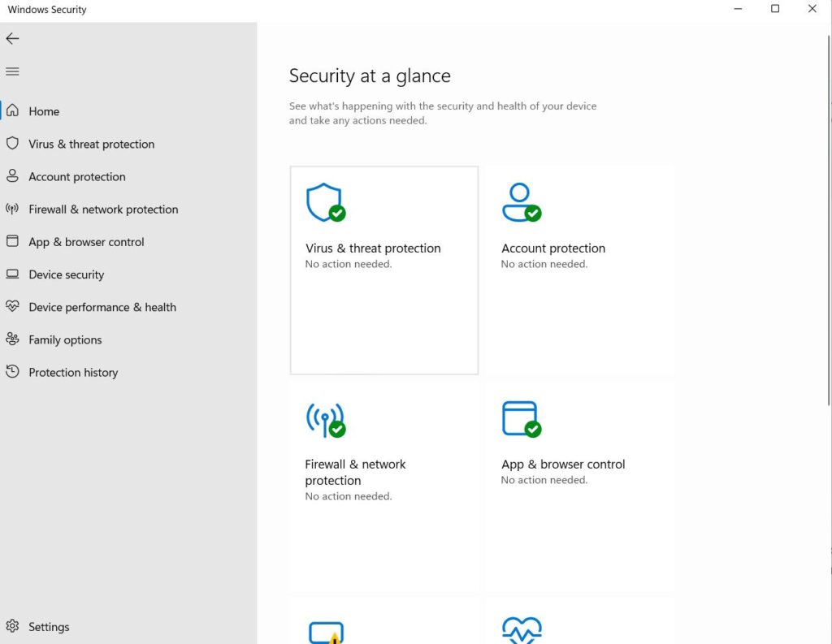Click the Settings gear icon
The image size is (832, 644).
point(12,626)
